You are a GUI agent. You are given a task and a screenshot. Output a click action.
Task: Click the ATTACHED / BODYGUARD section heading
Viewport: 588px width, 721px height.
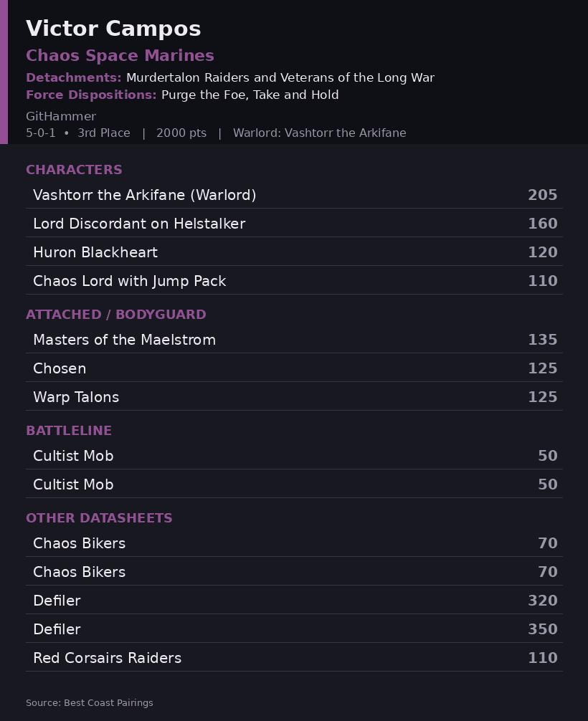pyautogui.click(x=116, y=315)
